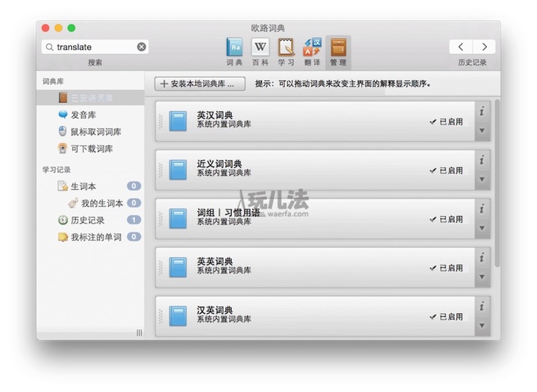Open 可下载词库 sidebar item
Viewport: 537px width, 392px height.
(x=91, y=148)
